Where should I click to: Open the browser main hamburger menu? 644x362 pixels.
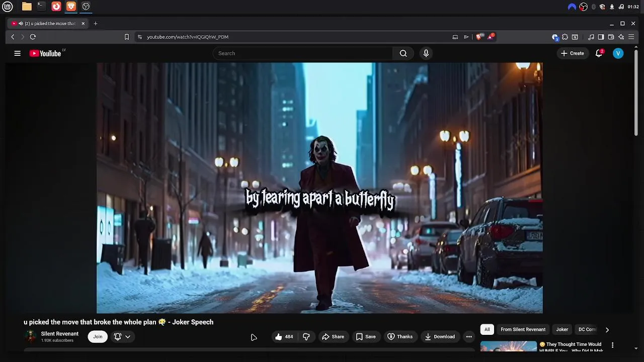[x=631, y=37]
